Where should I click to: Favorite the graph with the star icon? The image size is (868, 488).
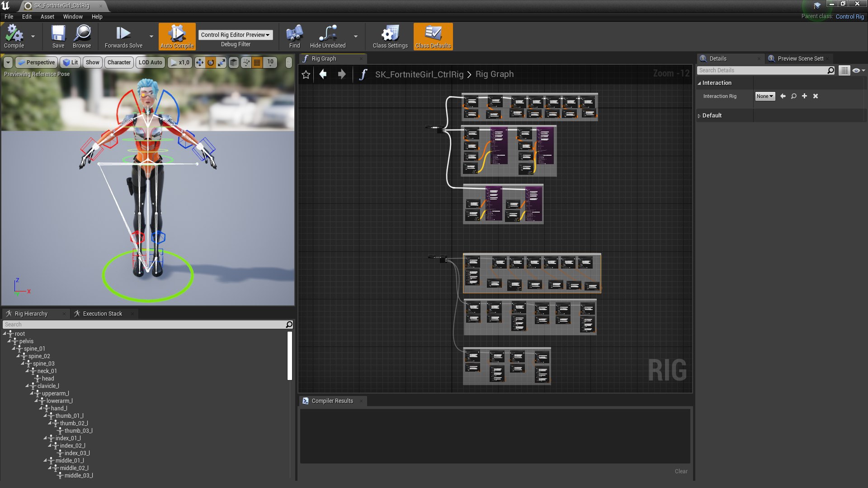pos(306,75)
